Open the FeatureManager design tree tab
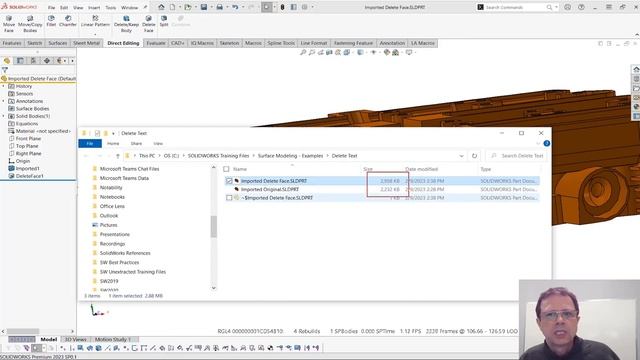This screenshot has width=640, height=360. coord(7,60)
